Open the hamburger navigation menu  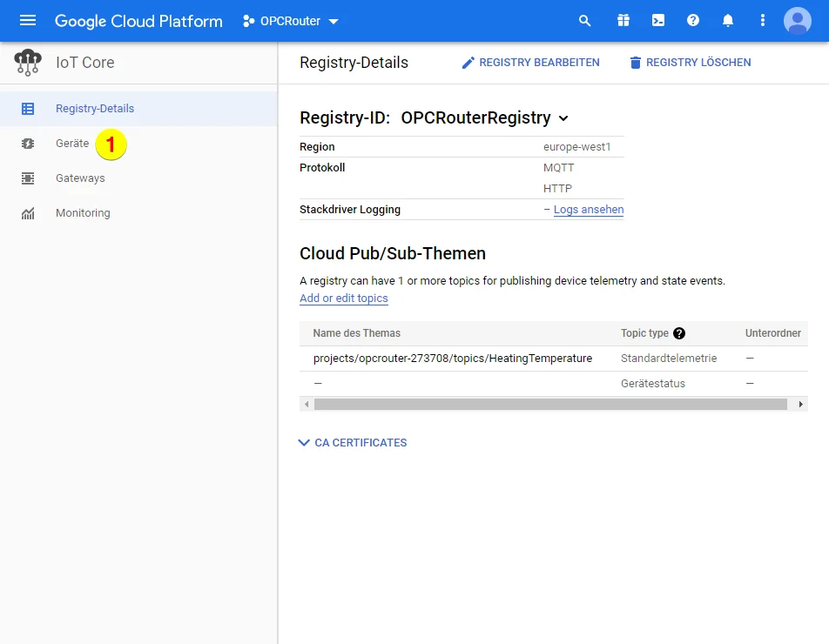coord(28,21)
